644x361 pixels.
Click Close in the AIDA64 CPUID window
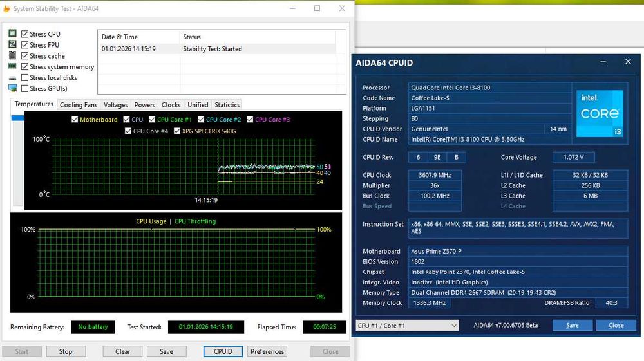(616, 326)
